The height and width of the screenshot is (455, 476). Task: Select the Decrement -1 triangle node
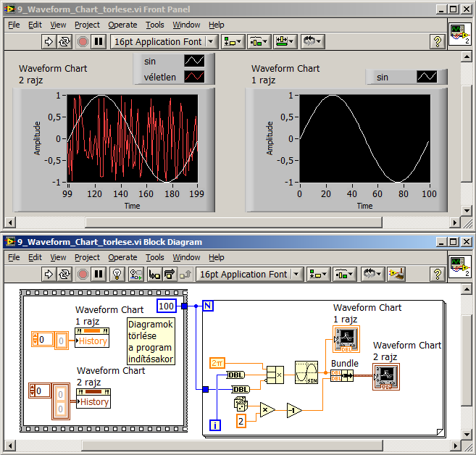[x=294, y=410]
